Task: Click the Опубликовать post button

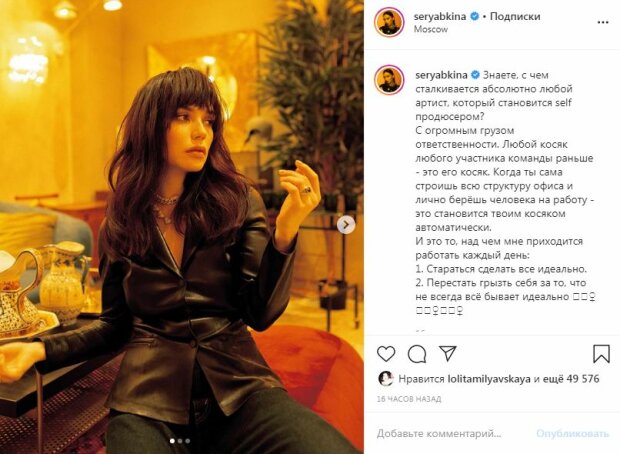Action: (573, 433)
